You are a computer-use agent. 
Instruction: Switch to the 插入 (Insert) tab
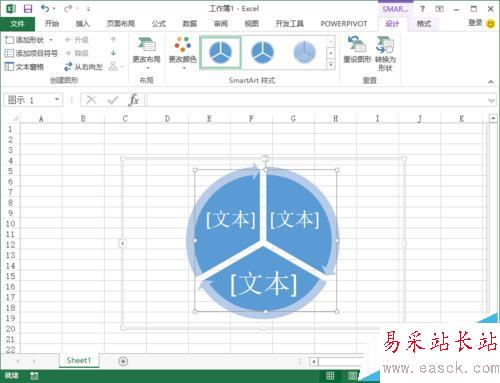click(83, 24)
